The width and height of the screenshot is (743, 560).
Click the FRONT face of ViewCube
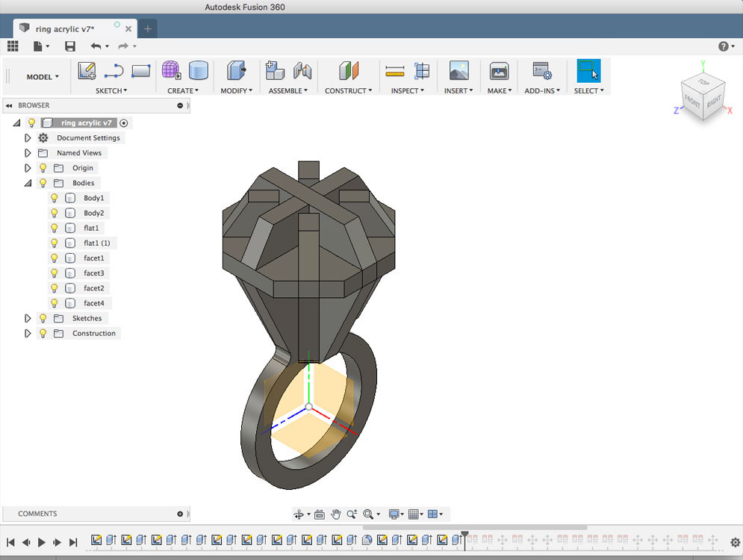tap(692, 101)
